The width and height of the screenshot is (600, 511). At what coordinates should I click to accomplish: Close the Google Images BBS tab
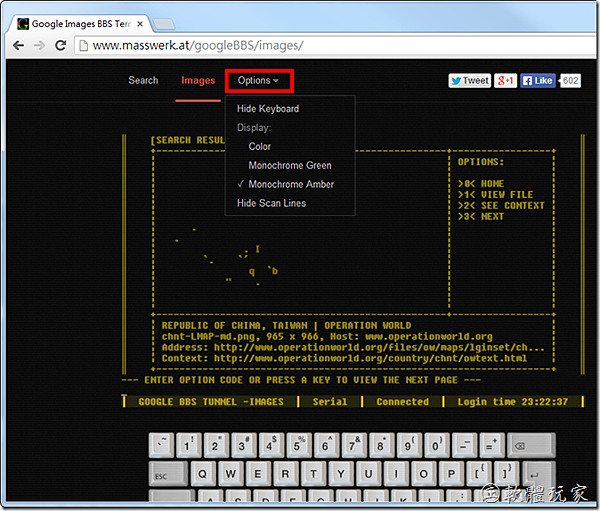(140, 24)
